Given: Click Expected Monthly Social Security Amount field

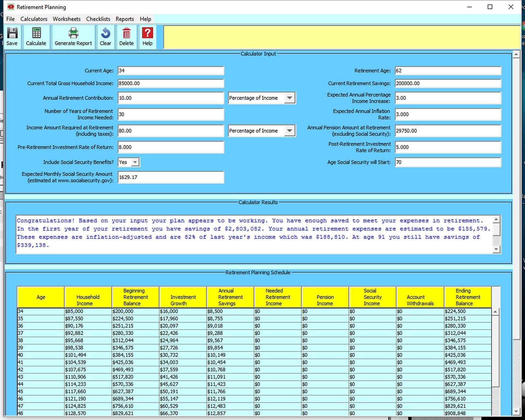Looking at the screenshot, I should pyautogui.click(x=171, y=177).
